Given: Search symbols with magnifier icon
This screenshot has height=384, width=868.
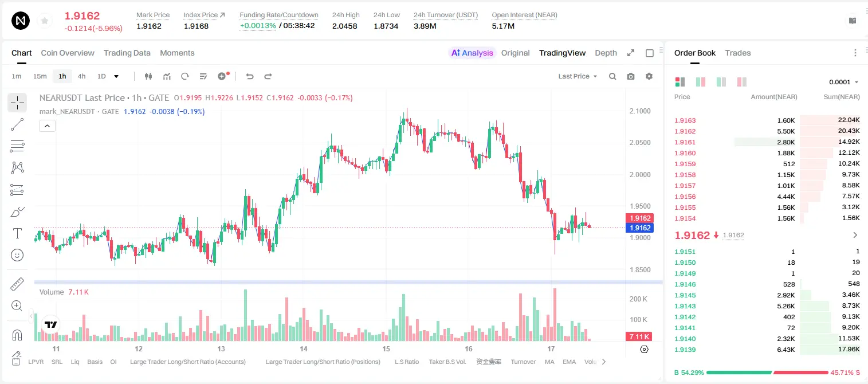Looking at the screenshot, I should coord(612,76).
